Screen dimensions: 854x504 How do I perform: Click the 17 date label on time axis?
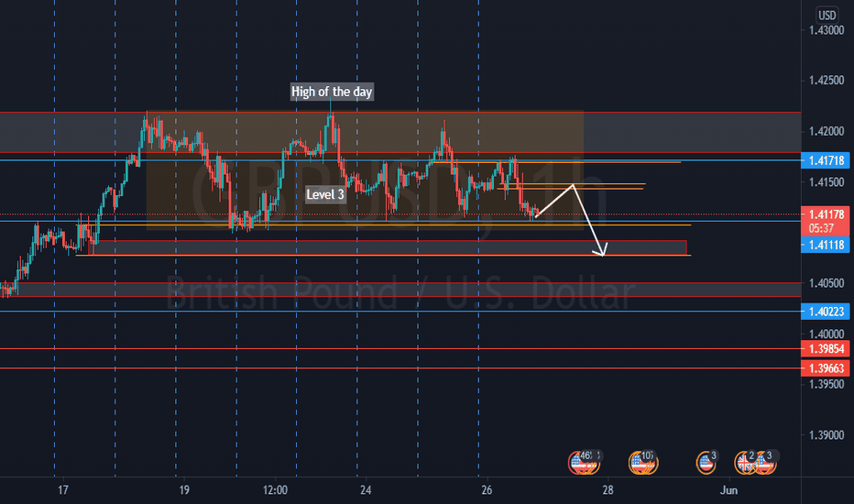(x=63, y=490)
